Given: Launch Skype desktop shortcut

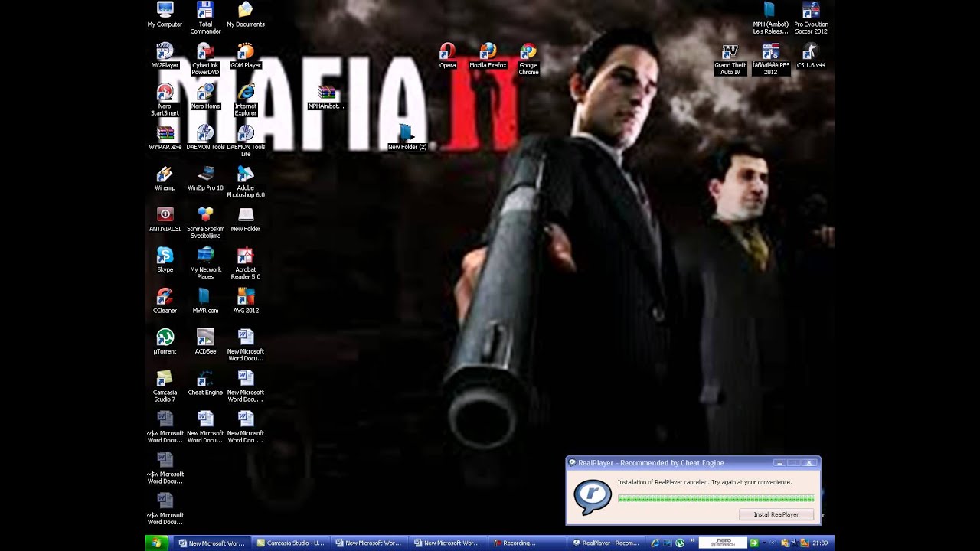Looking at the screenshot, I should [165, 260].
